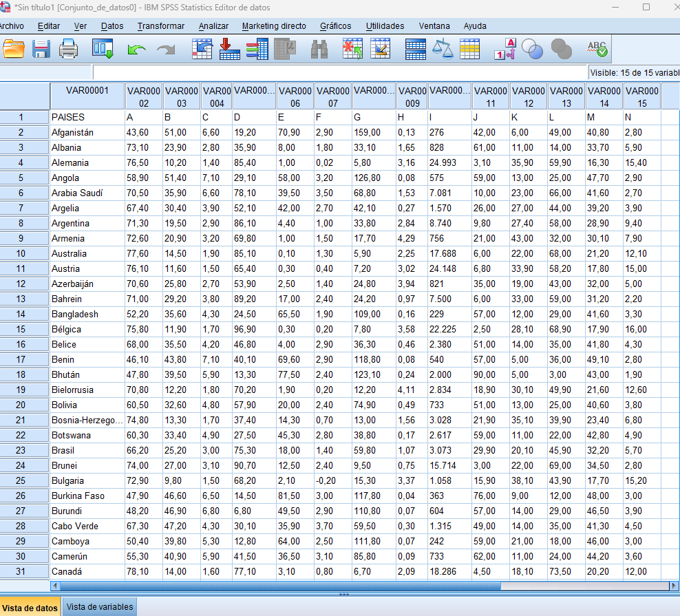Click the Go to case toolbar icon

202,49
